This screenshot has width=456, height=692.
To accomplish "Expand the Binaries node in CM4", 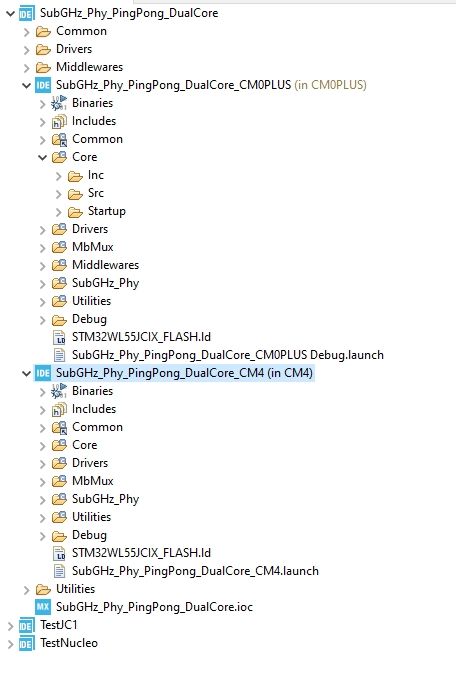I will 42,392.
